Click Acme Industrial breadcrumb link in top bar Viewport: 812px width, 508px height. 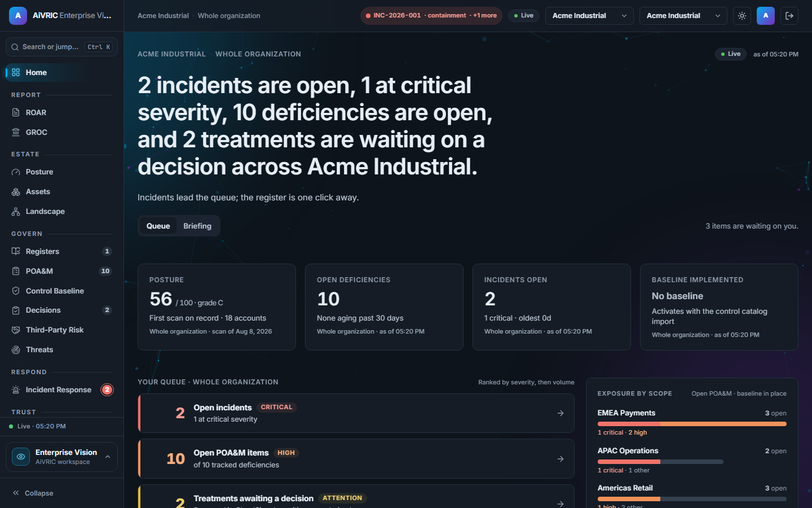(163, 16)
